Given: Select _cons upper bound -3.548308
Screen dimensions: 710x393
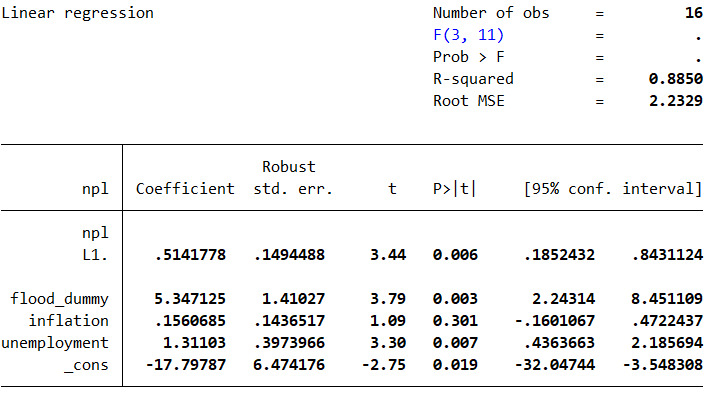Looking at the screenshot, I should (662, 365).
